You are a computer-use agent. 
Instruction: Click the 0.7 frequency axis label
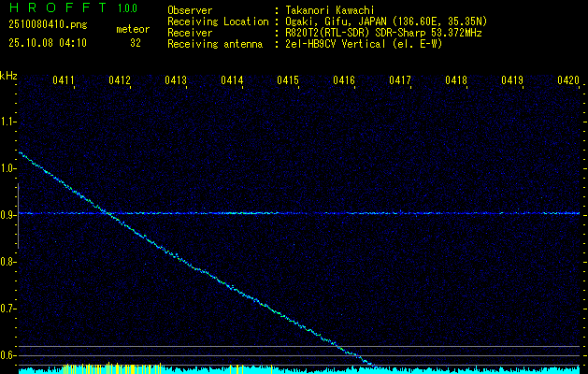[9, 309]
